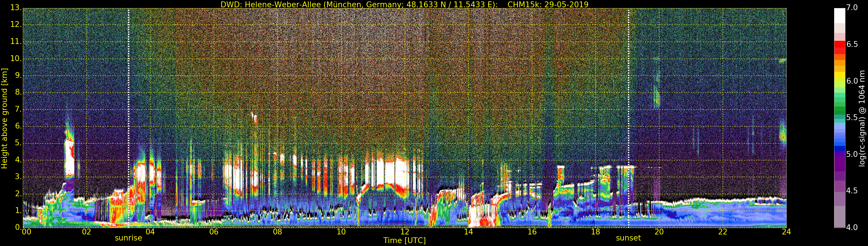
Task: Click the height axis tick label "12."
Action: (16, 24)
